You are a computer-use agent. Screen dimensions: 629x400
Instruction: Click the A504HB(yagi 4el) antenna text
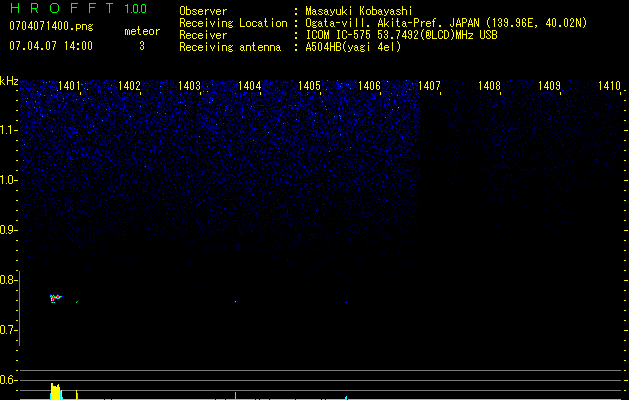tap(353, 47)
